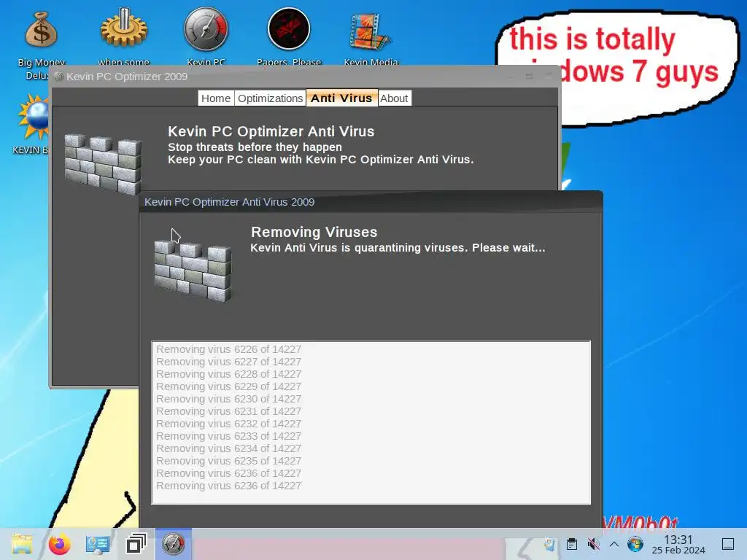Select 'Removing virus 6226 of 14227' line

click(x=228, y=349)
